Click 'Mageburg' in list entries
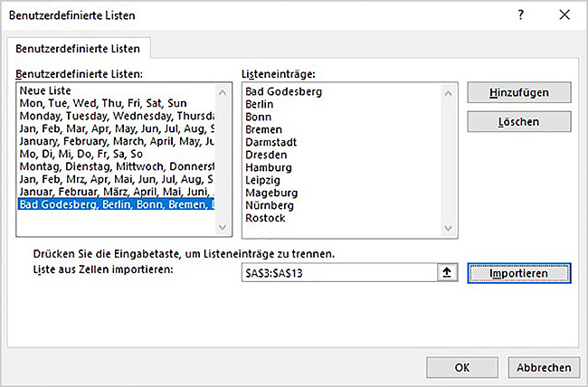 tap(271, 193)
